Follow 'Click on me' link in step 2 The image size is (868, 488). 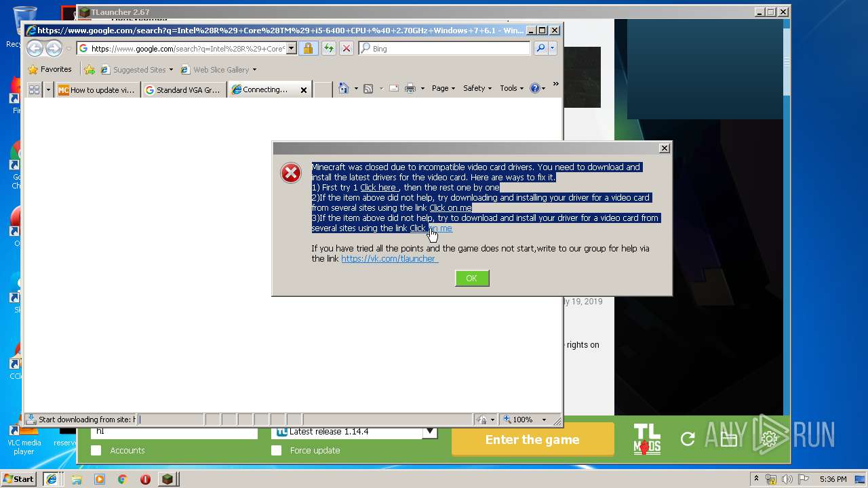pyautogui.click(x=450, y=208)
